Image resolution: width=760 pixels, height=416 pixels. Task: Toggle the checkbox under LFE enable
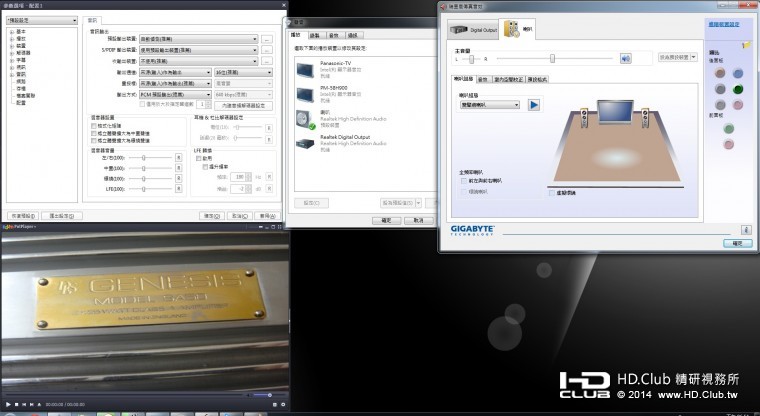click(x=205, y=166)
